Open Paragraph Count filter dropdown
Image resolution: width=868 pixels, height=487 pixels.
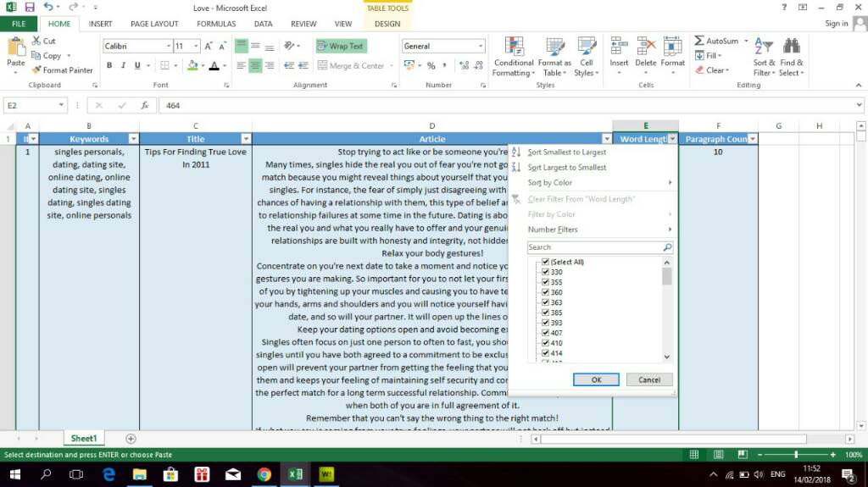point(753,139)
